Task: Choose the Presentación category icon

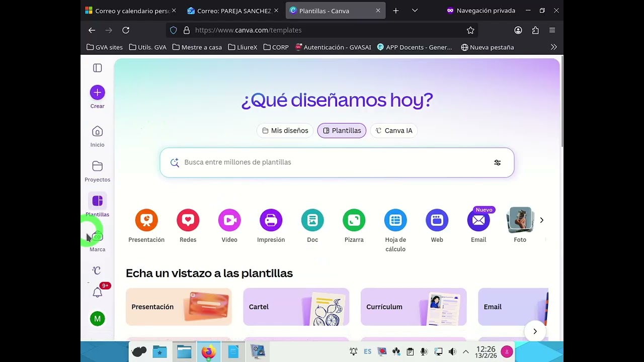Action: 146,220
